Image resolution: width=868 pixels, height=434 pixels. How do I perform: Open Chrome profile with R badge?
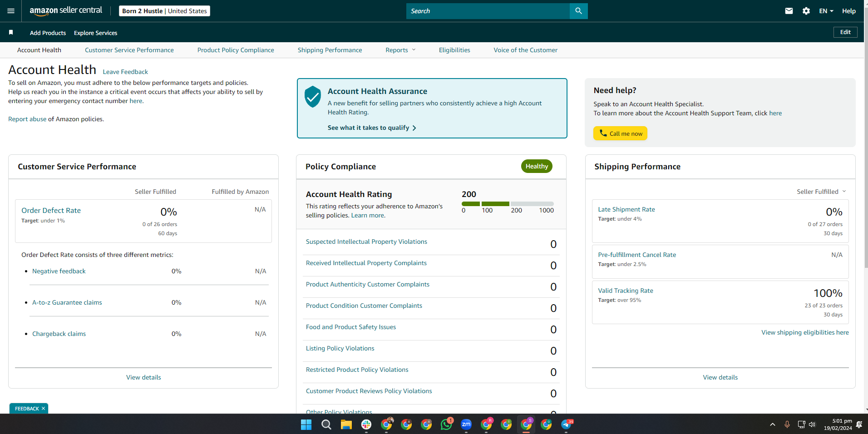click(x=486, y=424)
